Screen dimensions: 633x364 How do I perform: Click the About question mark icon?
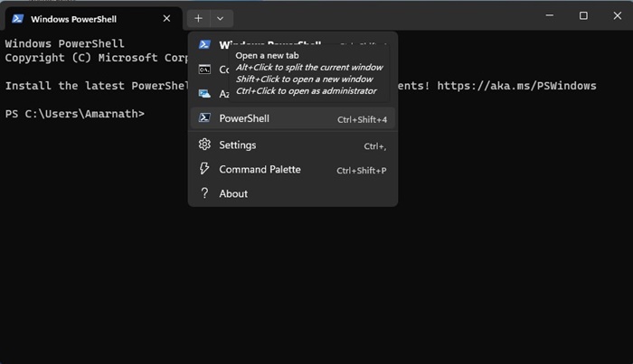(204, 193)
